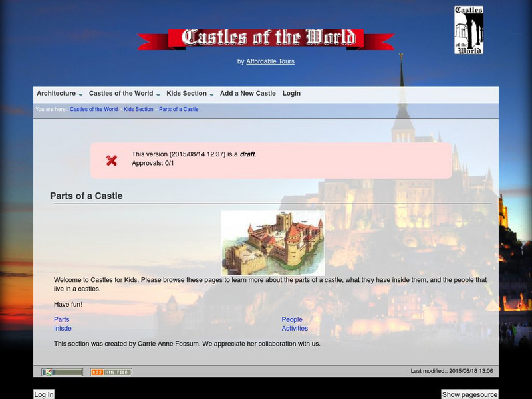Click the Welcome to Castles for Kids paragraph

tap(271, 285)
